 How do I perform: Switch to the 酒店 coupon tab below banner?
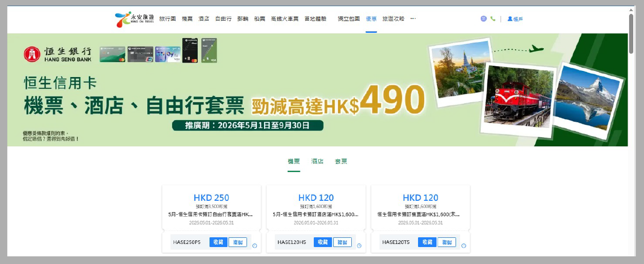tap(317, 161)
